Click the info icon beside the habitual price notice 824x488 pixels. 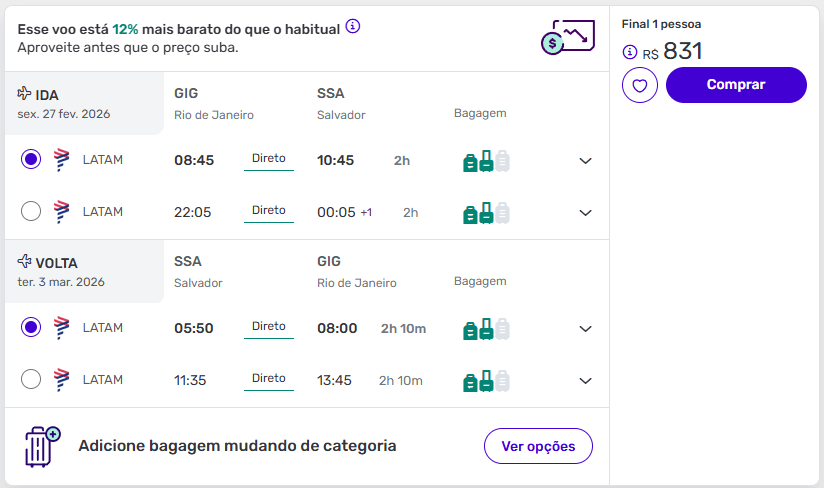[353, 27]
